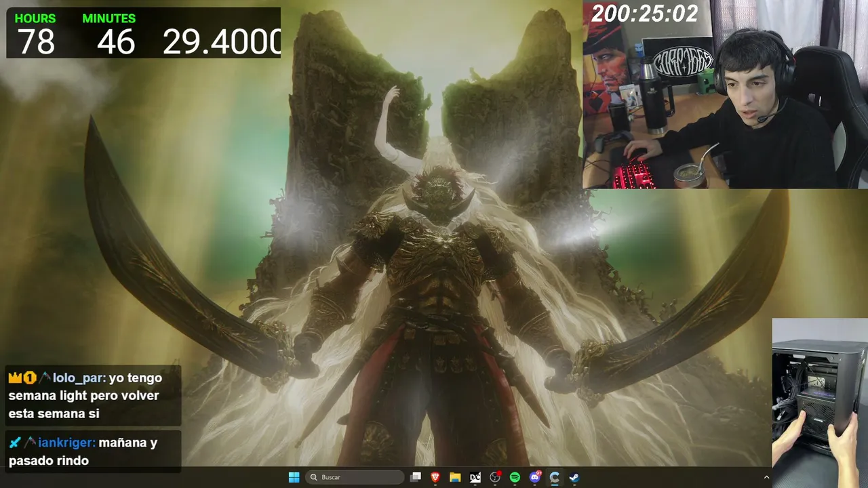The width and height of the screenshot is (868, 488).
Task: Open the OBS icon with red badge
Action: (495, 477)
